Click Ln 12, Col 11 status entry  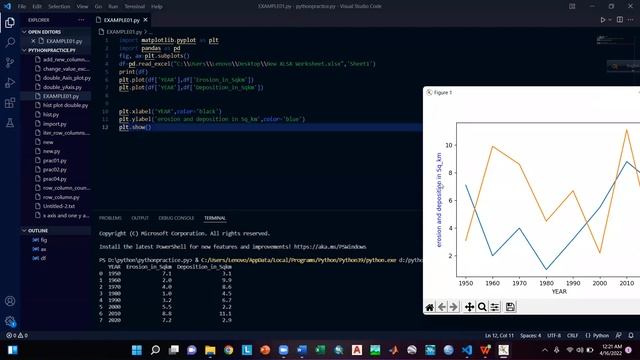click(x=499, y=336)
